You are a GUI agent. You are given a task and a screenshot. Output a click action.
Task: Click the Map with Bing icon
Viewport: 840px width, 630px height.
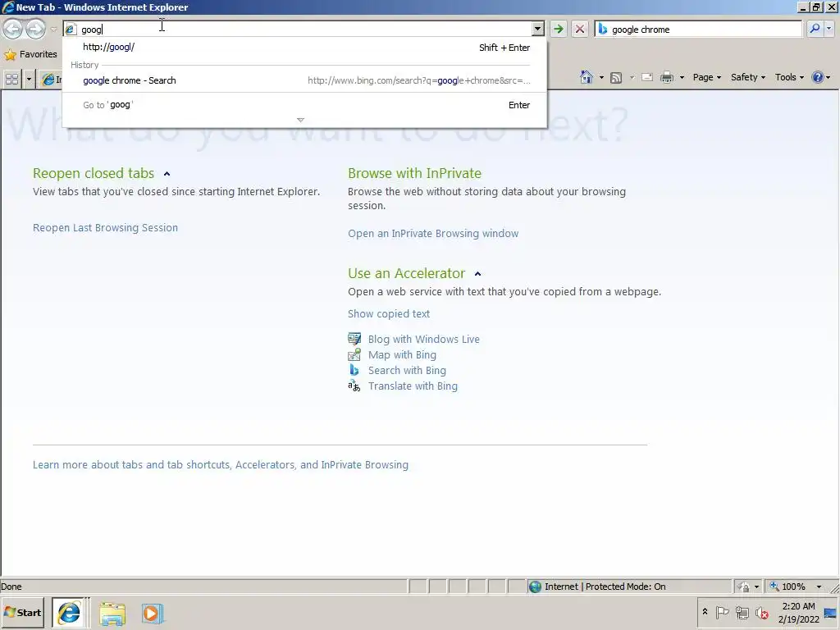coord(354,354)
